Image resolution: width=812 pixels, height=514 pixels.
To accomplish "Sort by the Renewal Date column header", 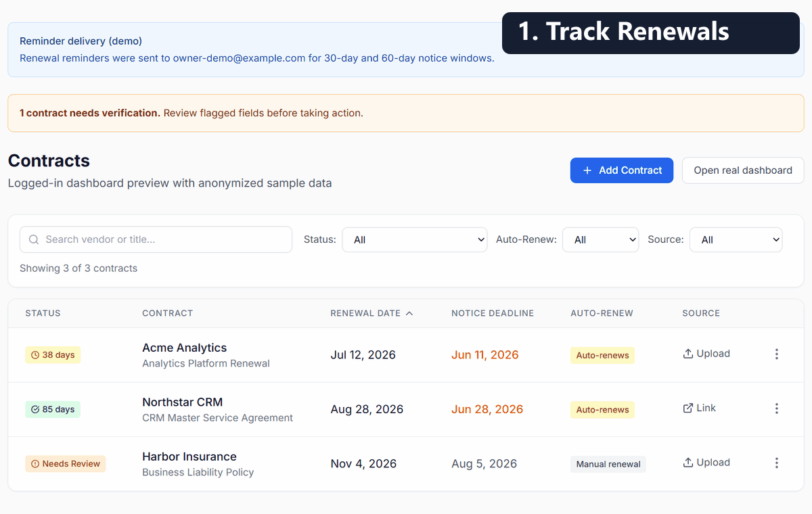I will [371, 313].
